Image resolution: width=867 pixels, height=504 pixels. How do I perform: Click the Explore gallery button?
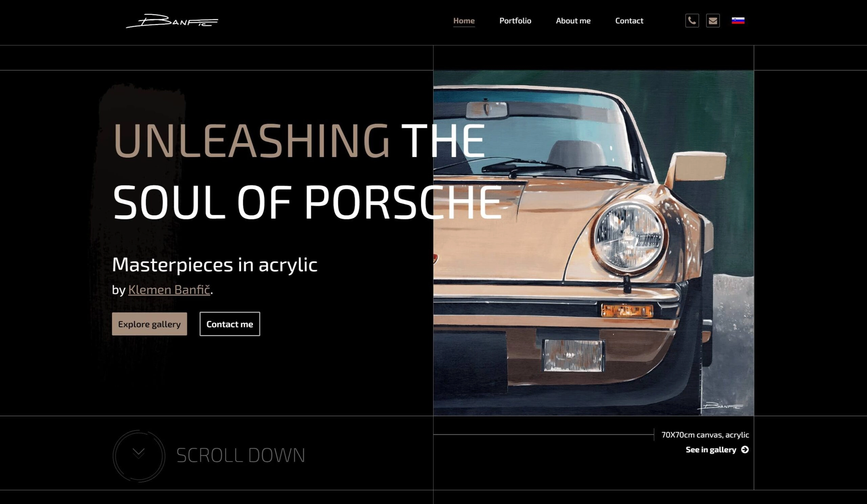149,324
